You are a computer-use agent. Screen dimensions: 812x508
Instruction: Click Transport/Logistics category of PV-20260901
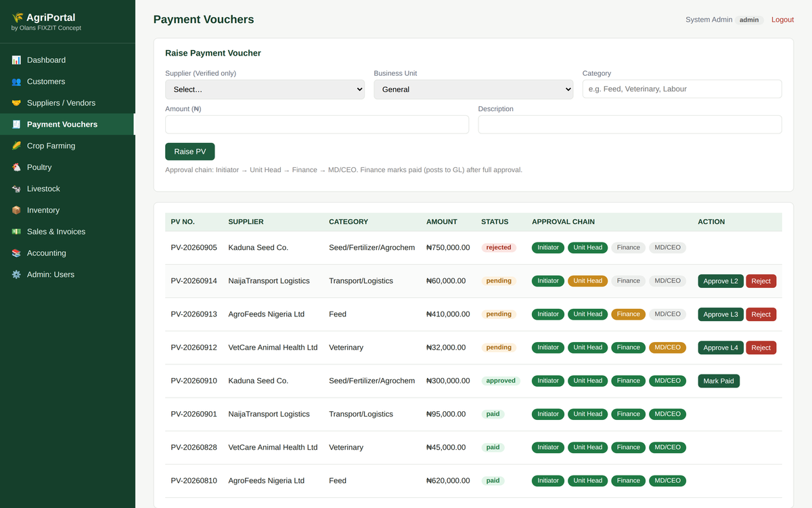coord(361,415)
